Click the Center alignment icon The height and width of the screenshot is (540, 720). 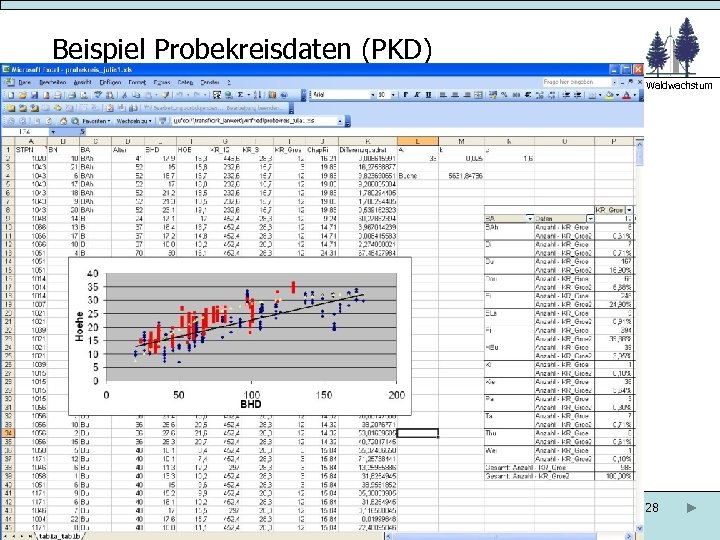455,95
